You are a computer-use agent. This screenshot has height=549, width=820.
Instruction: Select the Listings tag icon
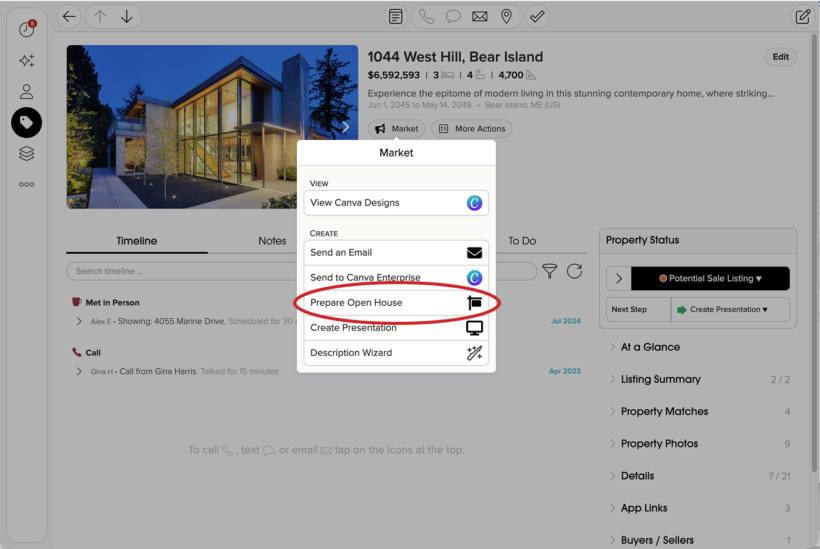click(x=27, y=122)
